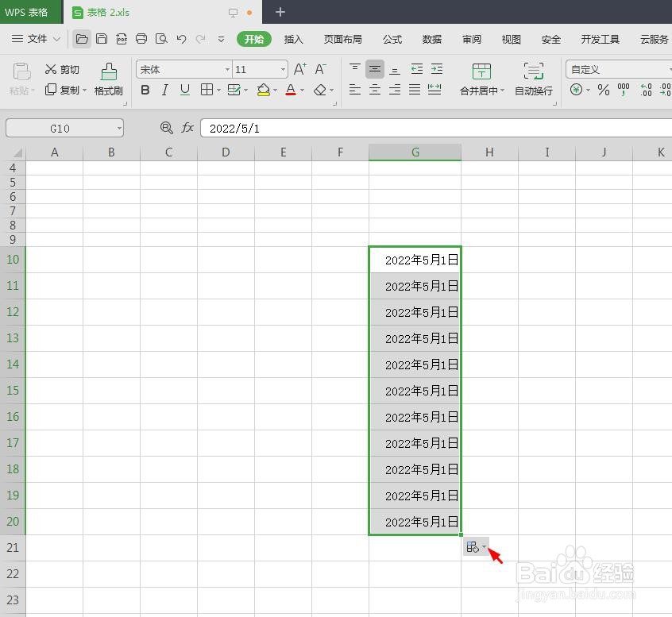This screenshot has width=672, height=617.
Task: Switch to 审阅 tab
Action: pos(472,40)
